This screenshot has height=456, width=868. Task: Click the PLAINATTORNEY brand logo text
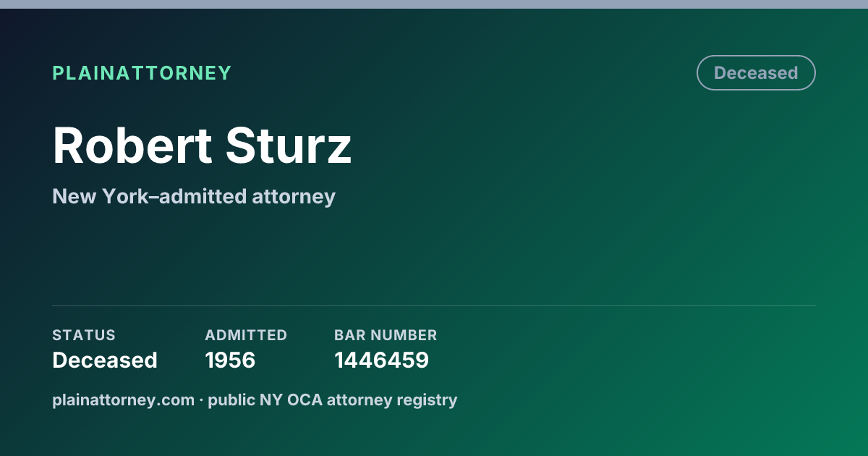coord(142,73)
